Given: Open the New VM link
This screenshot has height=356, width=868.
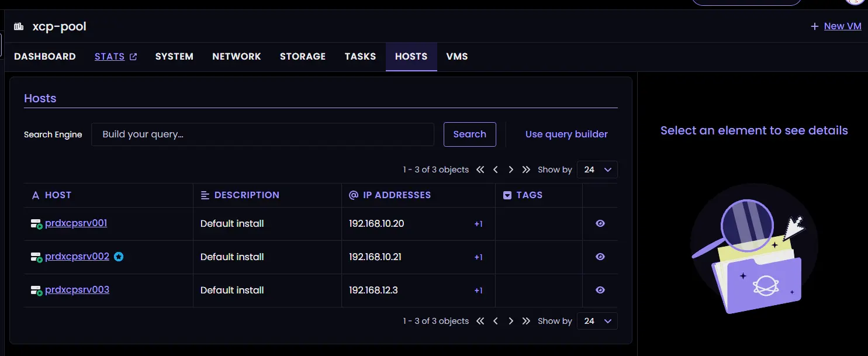Looking at the screenshot, I should tap(842, 26).
